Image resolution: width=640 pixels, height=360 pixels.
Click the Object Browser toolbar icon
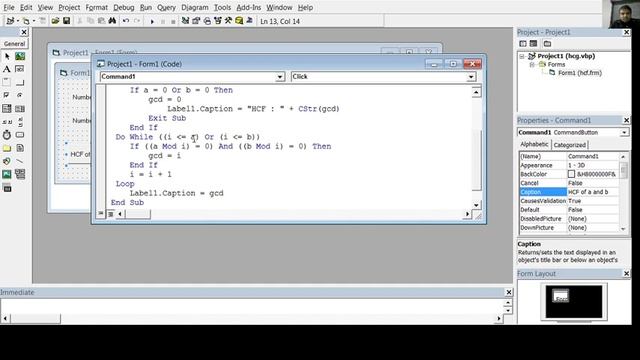[218, 21]
